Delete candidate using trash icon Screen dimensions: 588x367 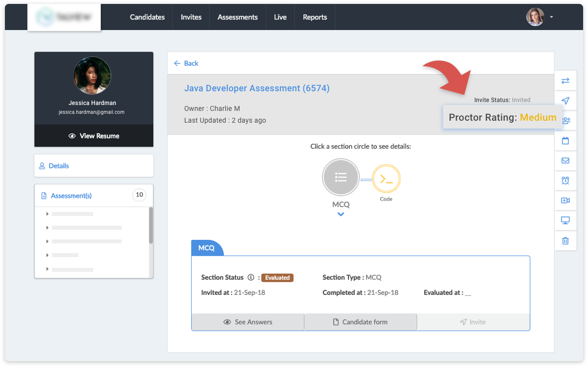(x=565, y=241)
